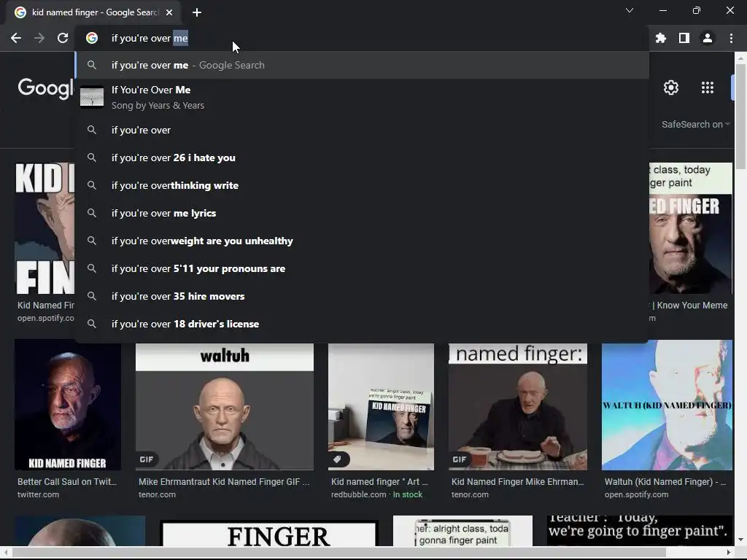This screenshot has height=560, width=747.
Task: Minimize the Chrome window
Action: point(662,10)
